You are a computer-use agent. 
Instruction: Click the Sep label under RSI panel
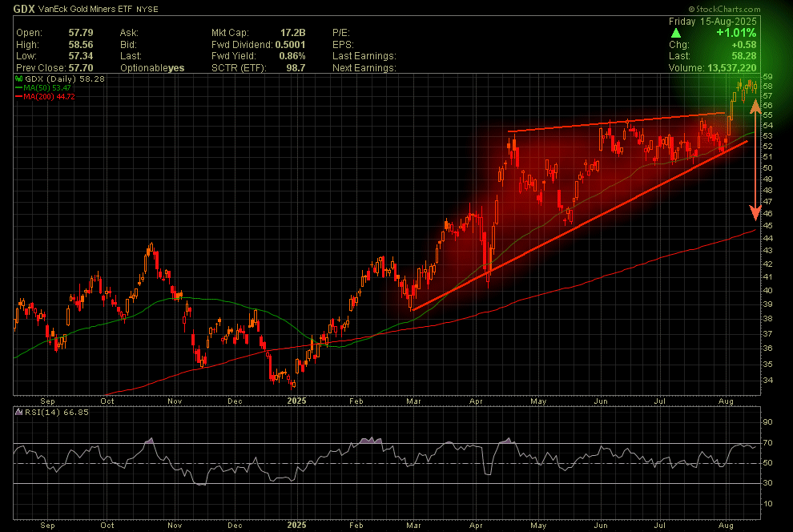47,525
